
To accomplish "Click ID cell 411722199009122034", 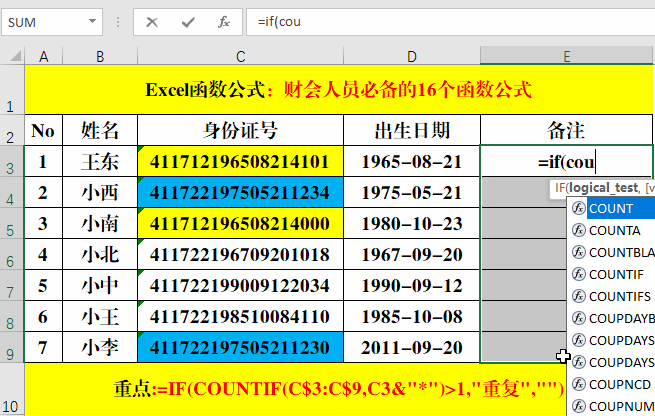I will click(x=240, y=285).
